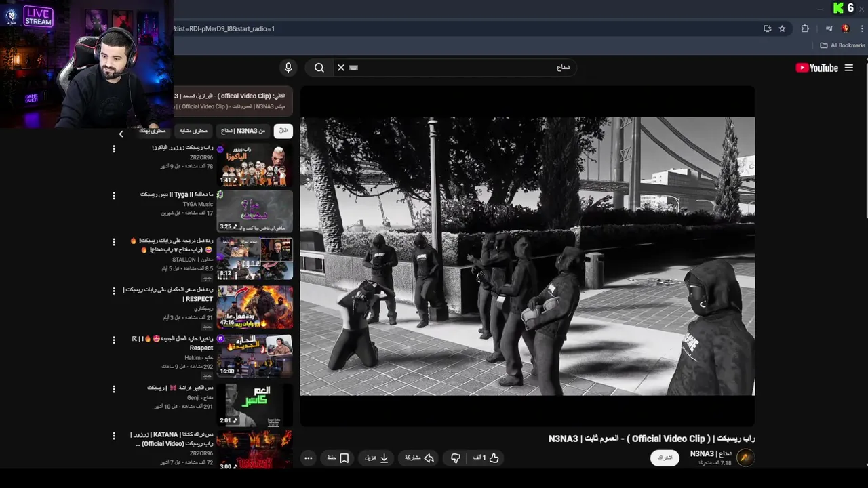Play the 3:00 KATANA video thumbnail
The image size is (868, 488).
click(255, 450)
